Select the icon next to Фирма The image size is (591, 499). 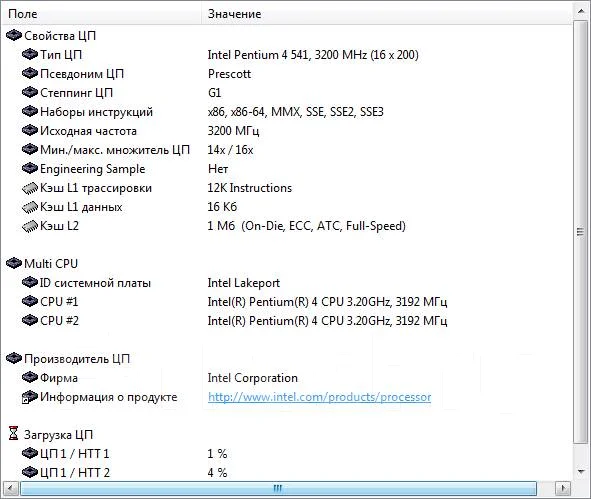click(30, 377)
